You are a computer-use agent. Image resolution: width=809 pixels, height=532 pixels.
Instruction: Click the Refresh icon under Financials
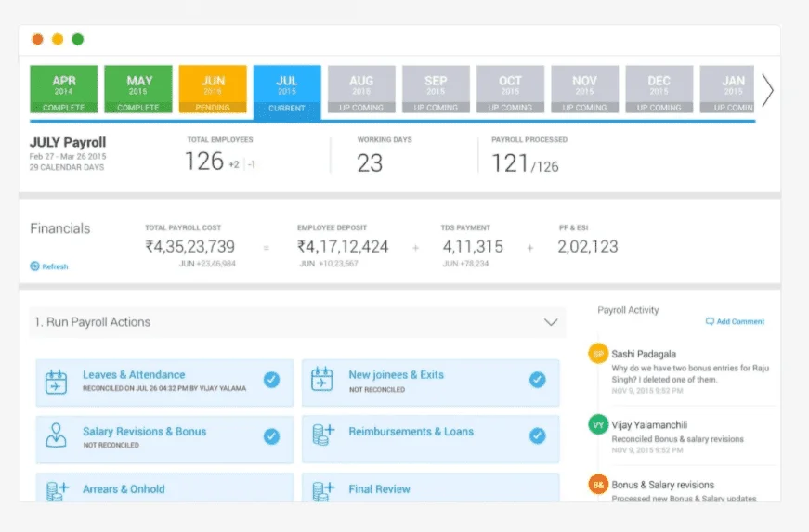click(x=35, y=266)
